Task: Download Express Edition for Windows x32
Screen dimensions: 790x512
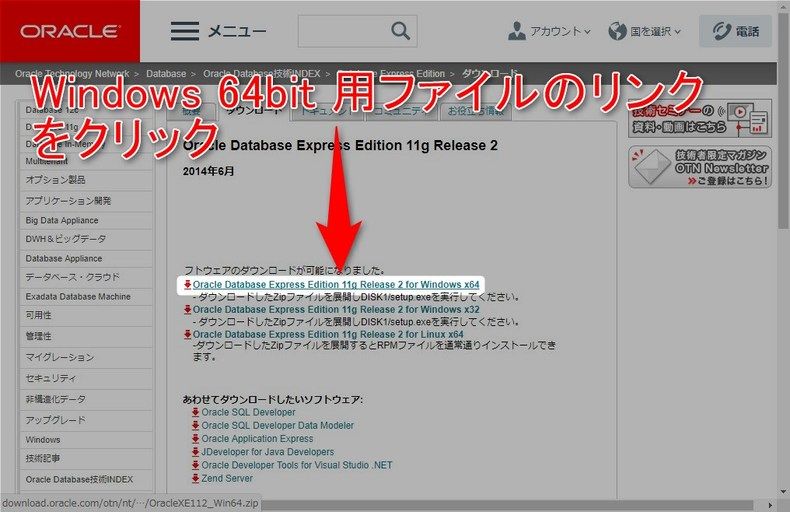Action: click(x=336, y=309)
